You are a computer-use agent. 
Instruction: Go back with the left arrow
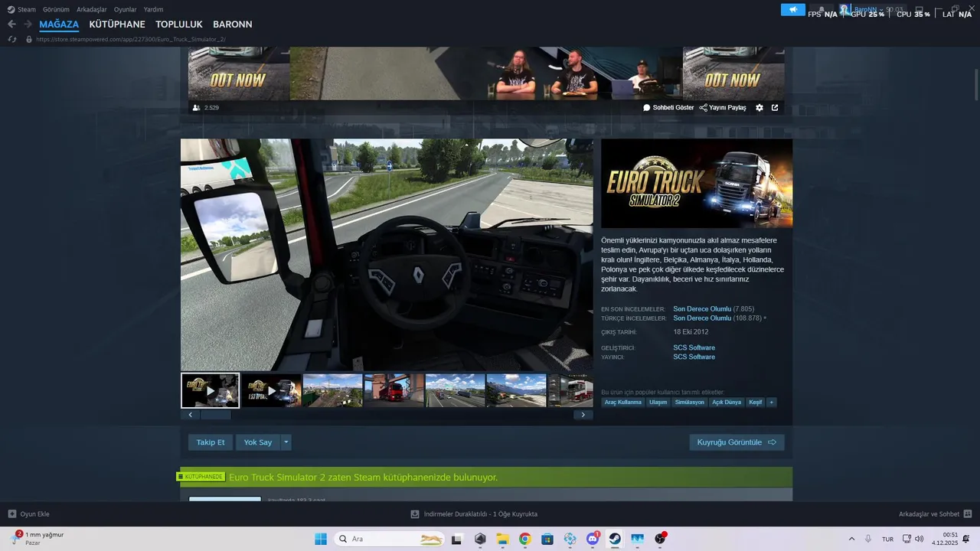click(x=11, y=24)
